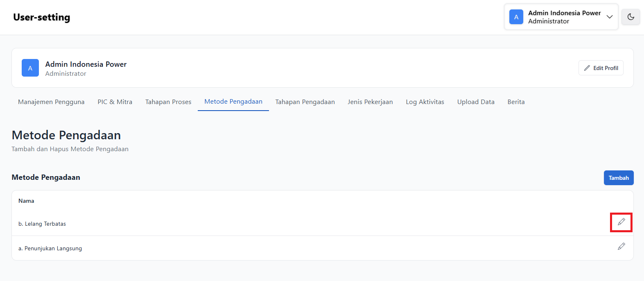Click pencil icon for 'a. Penunjukan Langsung'
644x281 pixels.
click(x=621, y=247)
